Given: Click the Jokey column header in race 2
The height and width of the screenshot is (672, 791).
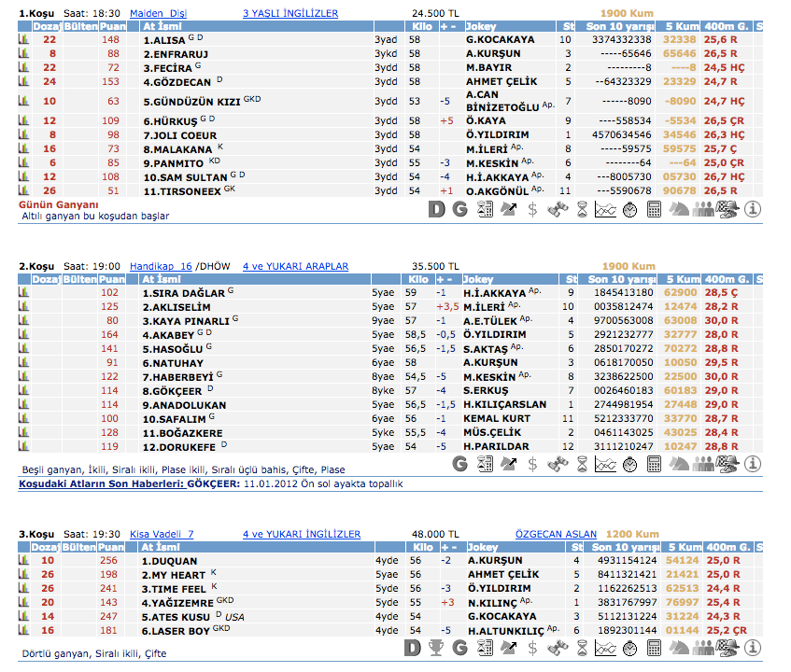Looking at the screenshot, I should click(479, 279).
